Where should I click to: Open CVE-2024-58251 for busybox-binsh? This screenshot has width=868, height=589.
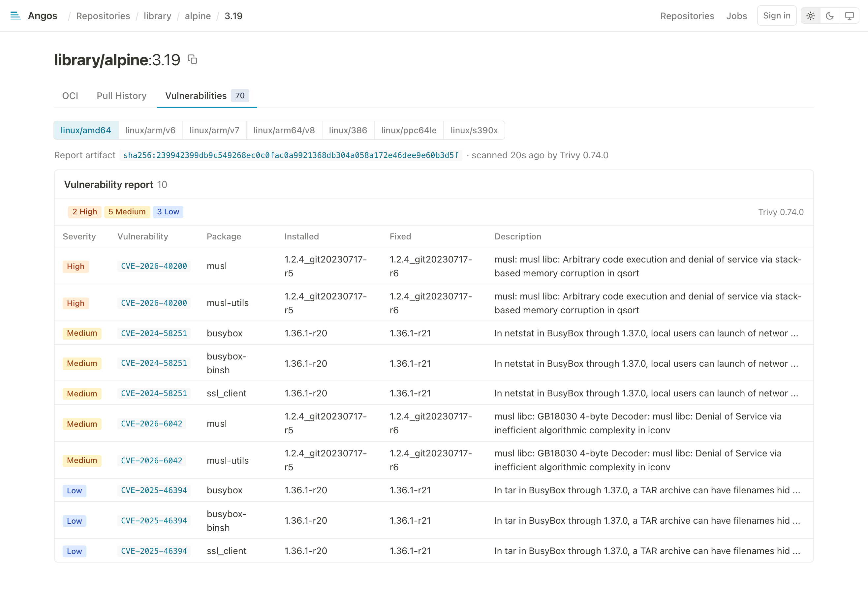coord(154,363)
